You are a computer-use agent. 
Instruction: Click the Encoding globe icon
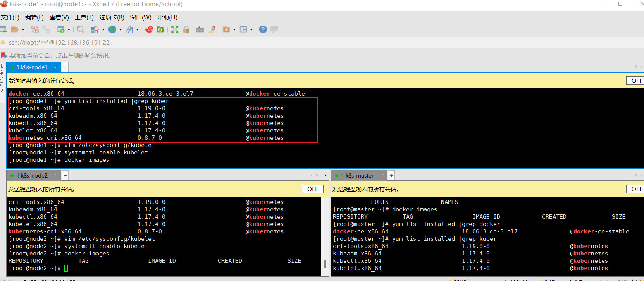coord(112,29)
